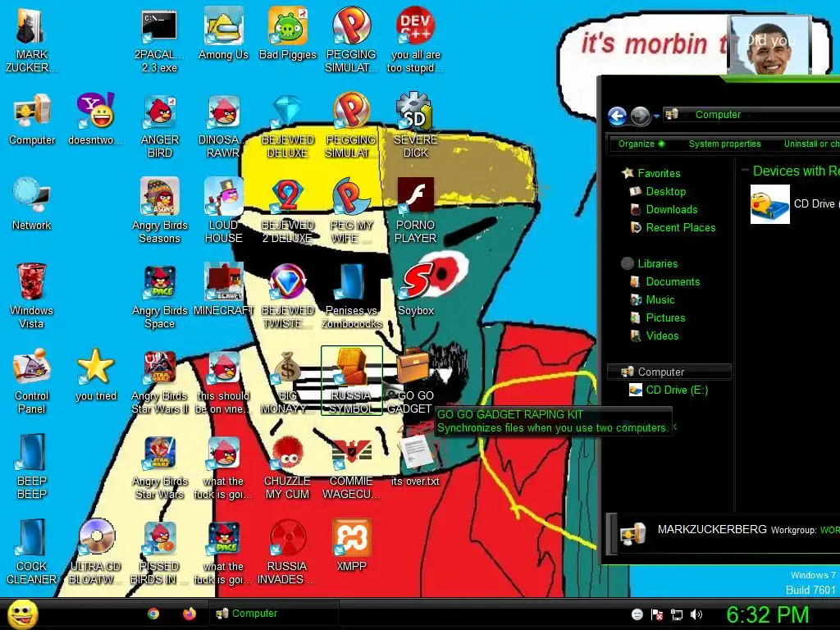Viewport: 840px width, 630px height.
Task: Select the Dev-C++ 'you all are too stupid' icon
Action: pos(415,40)
